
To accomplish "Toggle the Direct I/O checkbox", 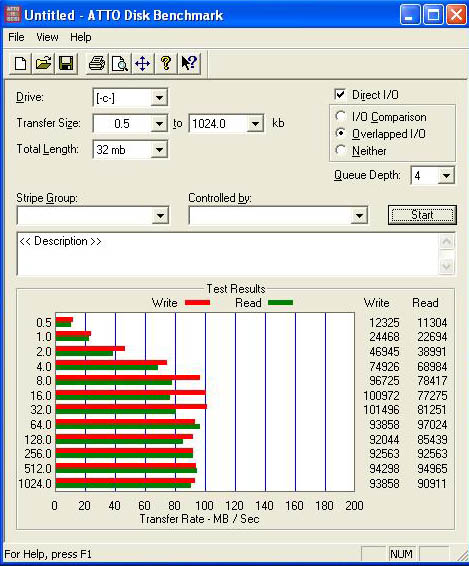I will click(x=340, y=95).
